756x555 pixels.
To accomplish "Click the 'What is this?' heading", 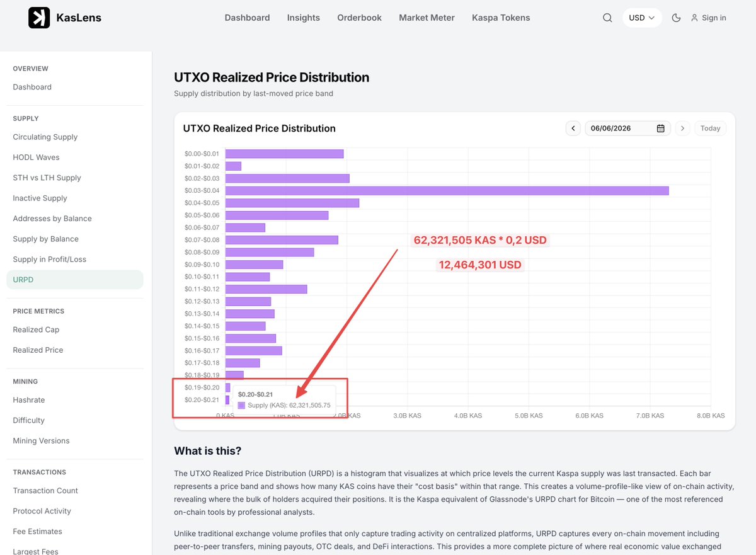I will [208, 451].
